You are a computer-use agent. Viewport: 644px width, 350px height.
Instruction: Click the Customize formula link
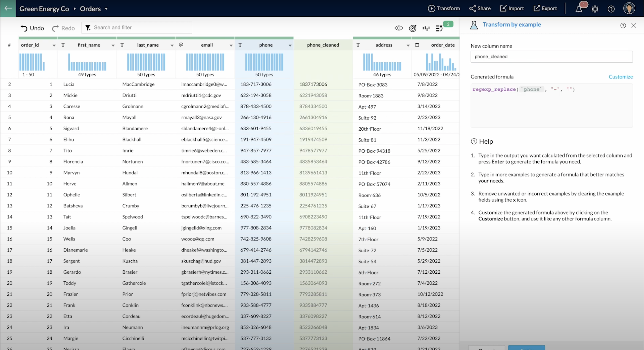coord(620,77)
